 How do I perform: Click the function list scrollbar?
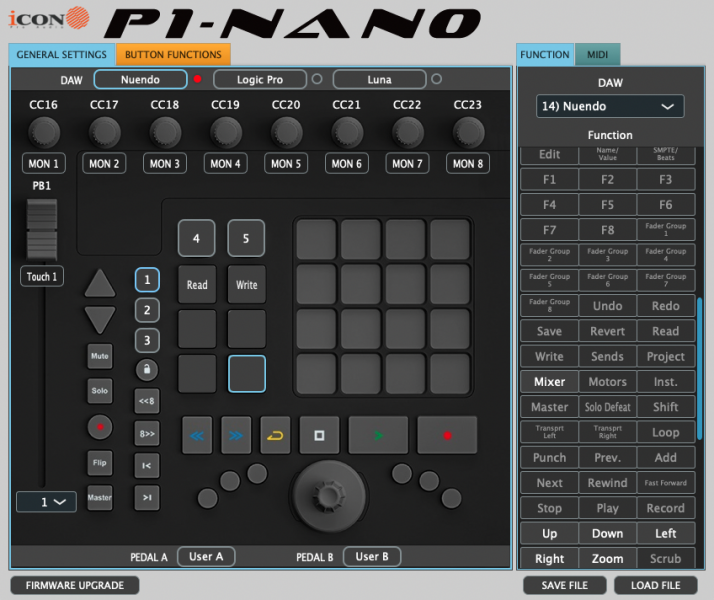tap(700, 368)
